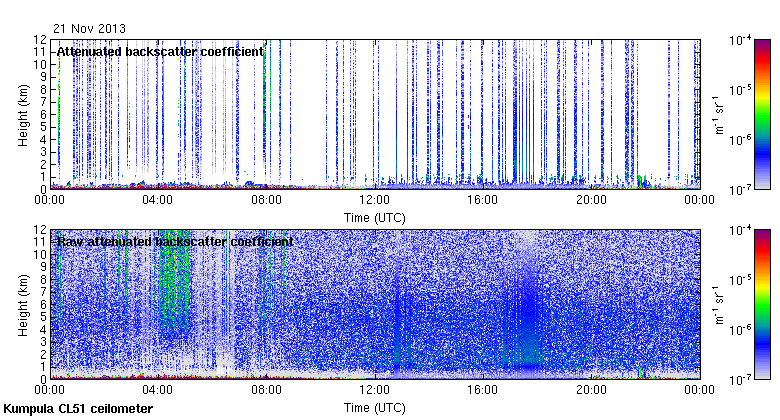Click the top plot's Time (UTC) axis label

375,218
